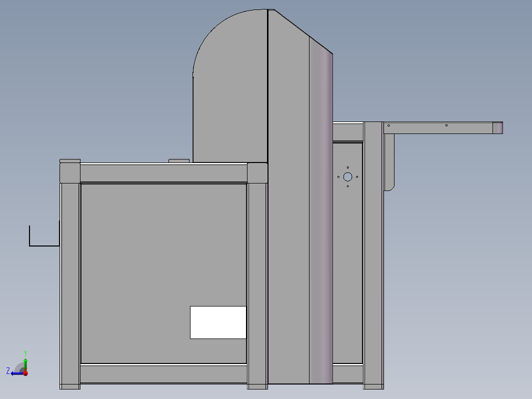Select the purple-shaded vertical strip of the column
532x399 pixels.
coord(321,210)
